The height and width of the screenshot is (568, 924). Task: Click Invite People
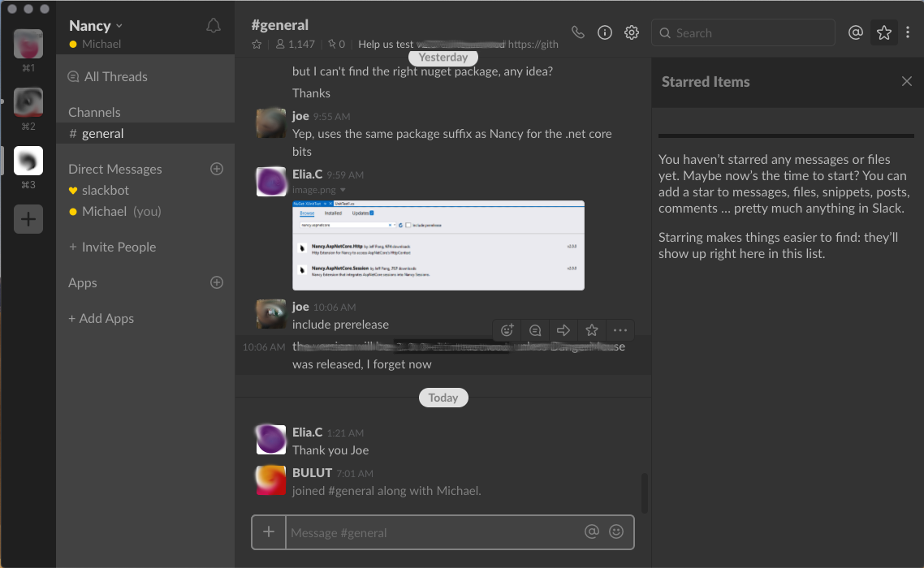pos(113,247)
